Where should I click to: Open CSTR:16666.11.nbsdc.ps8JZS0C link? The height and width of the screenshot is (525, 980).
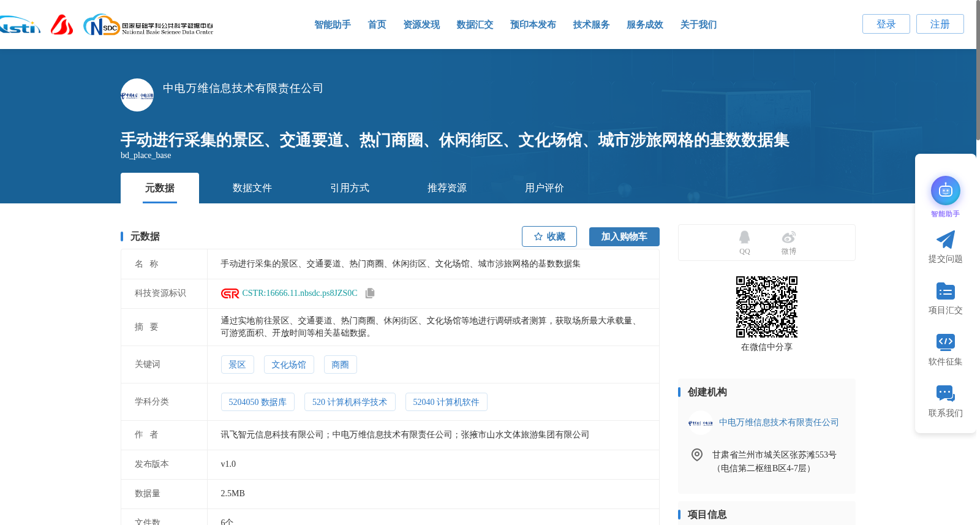tap(300, 293)
